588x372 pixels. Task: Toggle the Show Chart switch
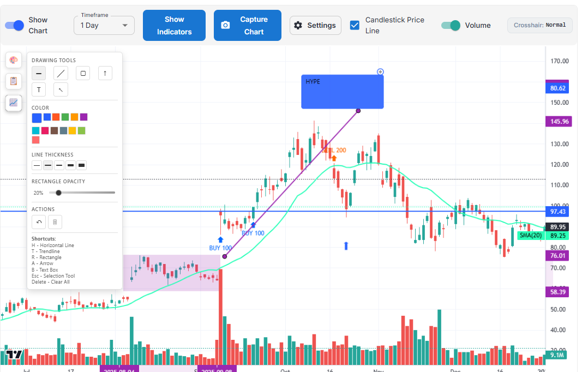15,25
